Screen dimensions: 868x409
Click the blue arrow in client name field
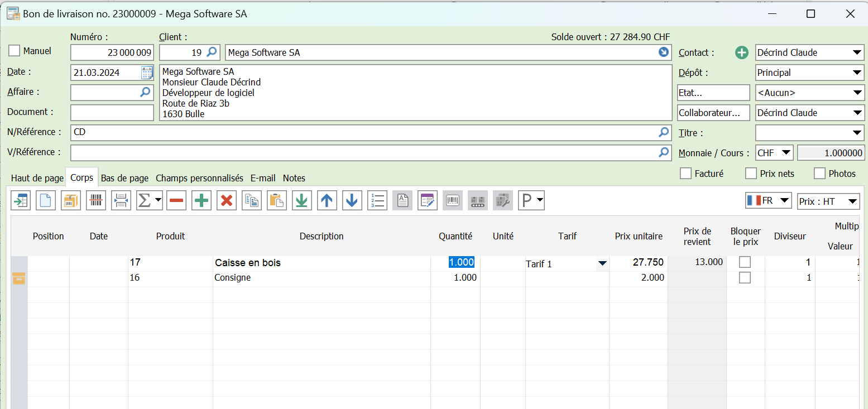664,52
